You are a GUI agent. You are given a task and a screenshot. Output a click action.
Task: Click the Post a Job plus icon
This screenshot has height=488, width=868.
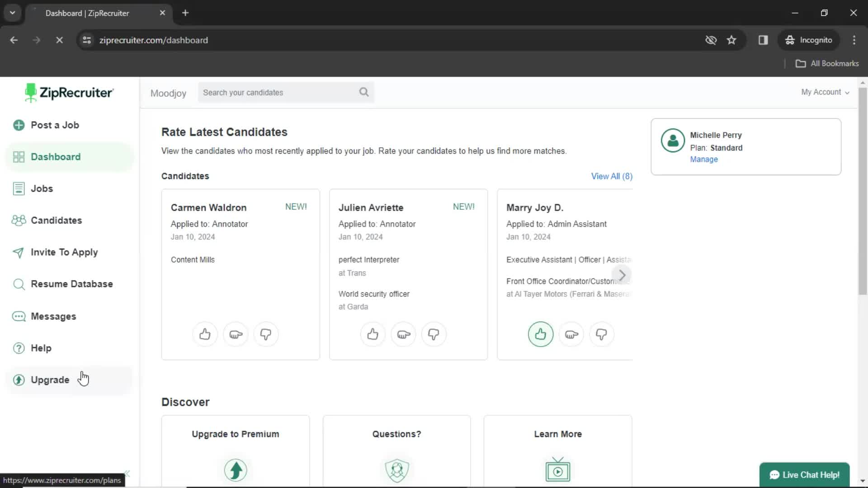tap(19, 125)
